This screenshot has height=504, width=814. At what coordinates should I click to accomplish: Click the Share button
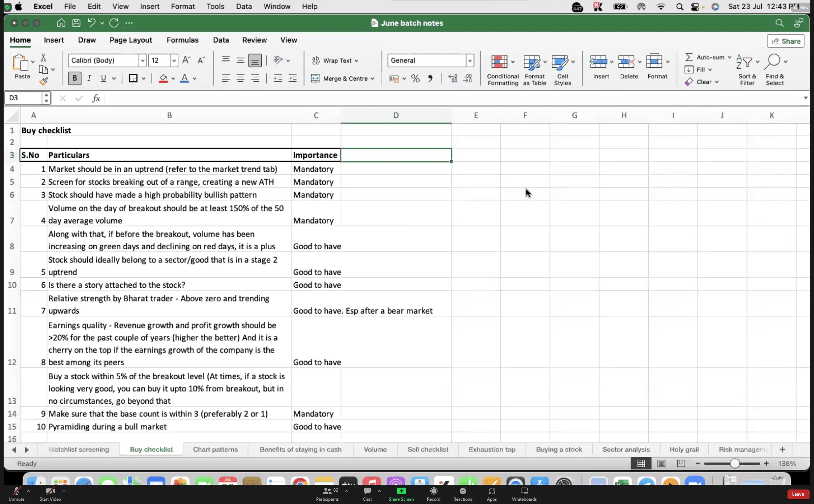[x=786, y=41]
